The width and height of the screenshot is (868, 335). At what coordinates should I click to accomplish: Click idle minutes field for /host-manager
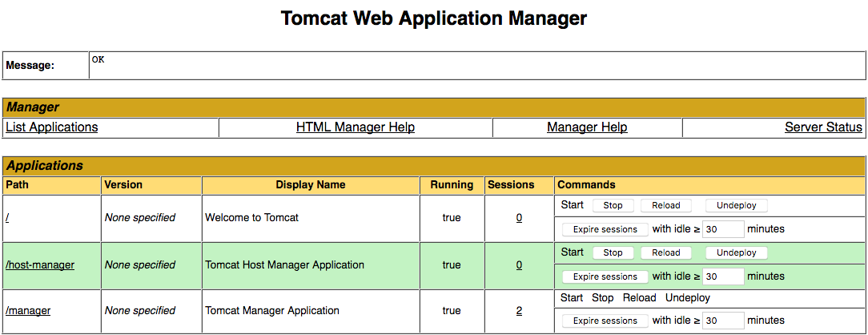(x=723, y=276)
